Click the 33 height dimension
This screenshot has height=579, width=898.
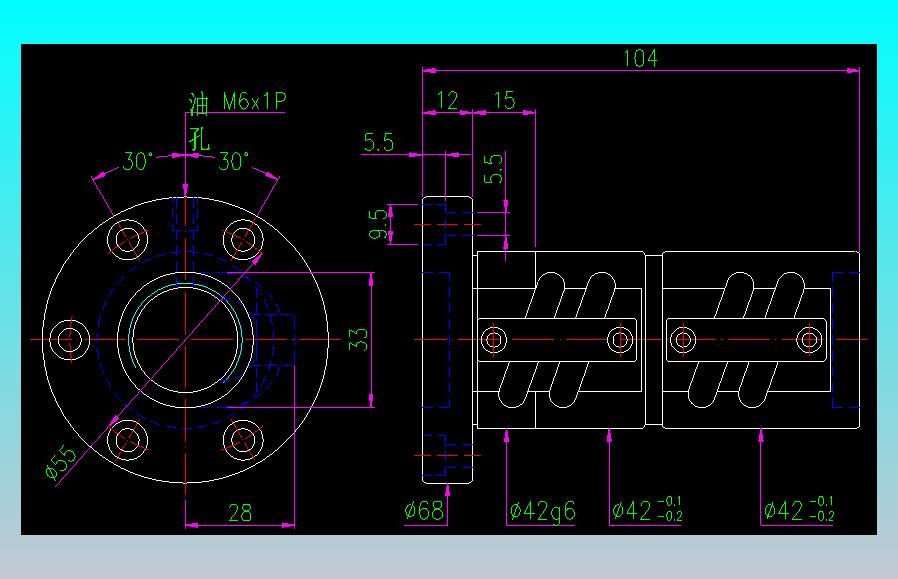(358, 339)
